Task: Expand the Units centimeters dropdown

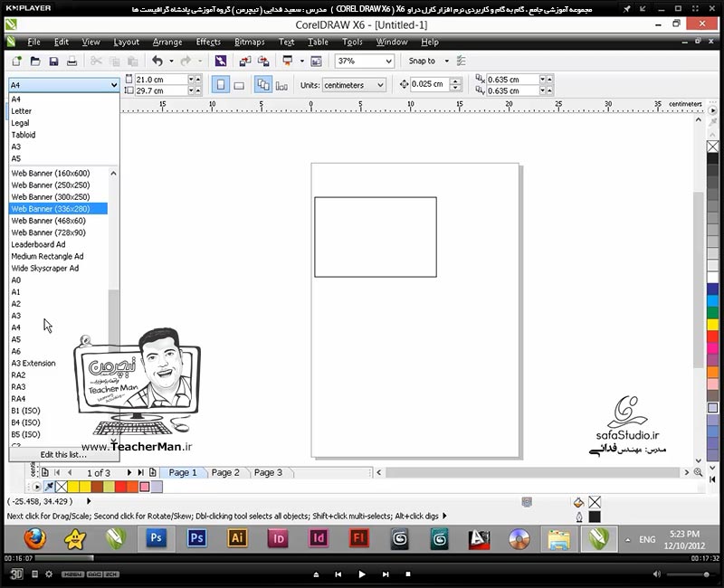Action: tap(380, 85)
